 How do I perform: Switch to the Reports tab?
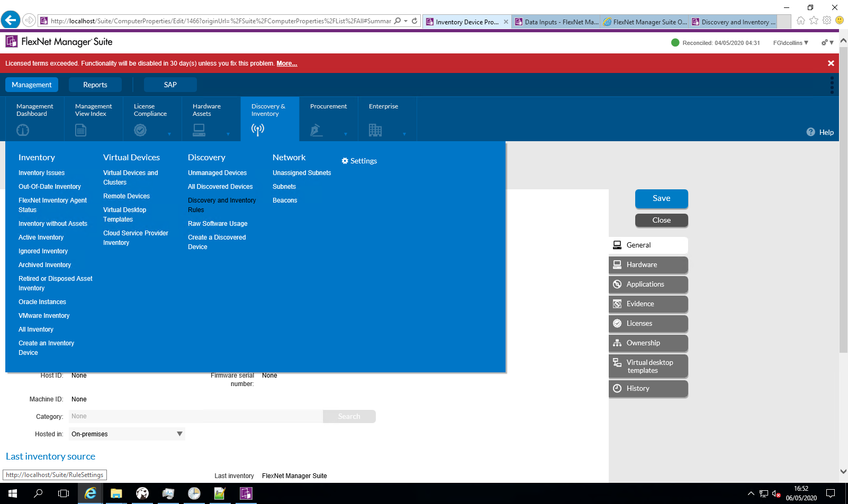(x=95, y=85)
